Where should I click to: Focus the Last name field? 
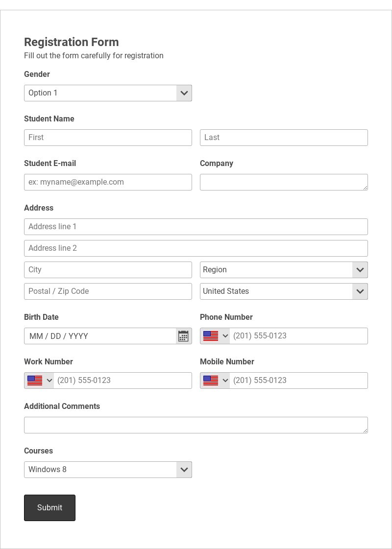coord(284,138)
